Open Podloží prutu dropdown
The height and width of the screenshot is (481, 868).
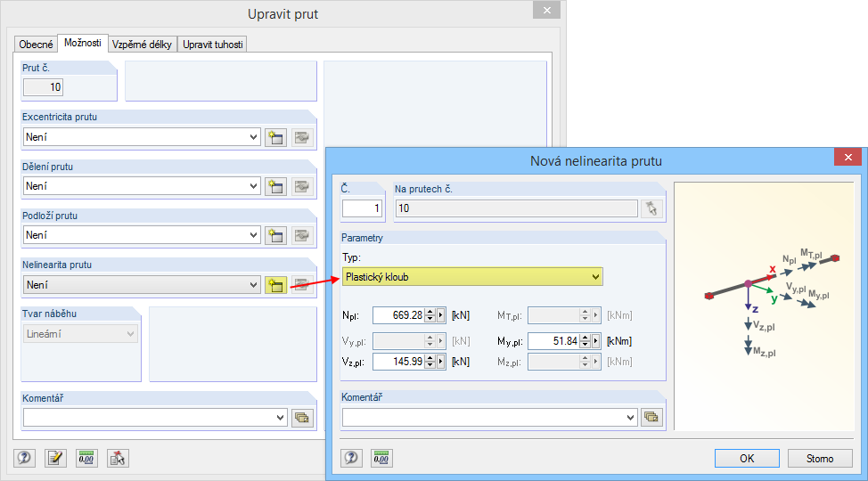click(x=253, y=235)
